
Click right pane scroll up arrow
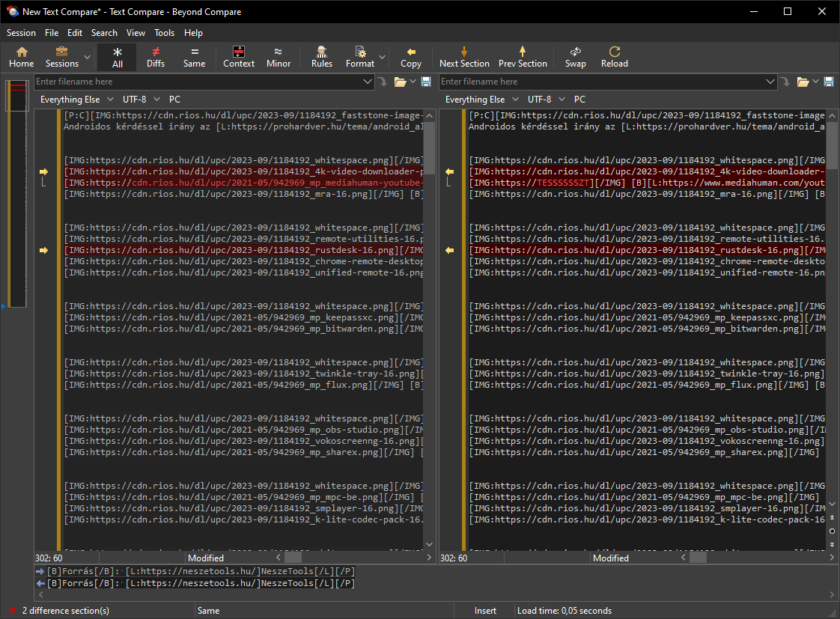point(832,116)
